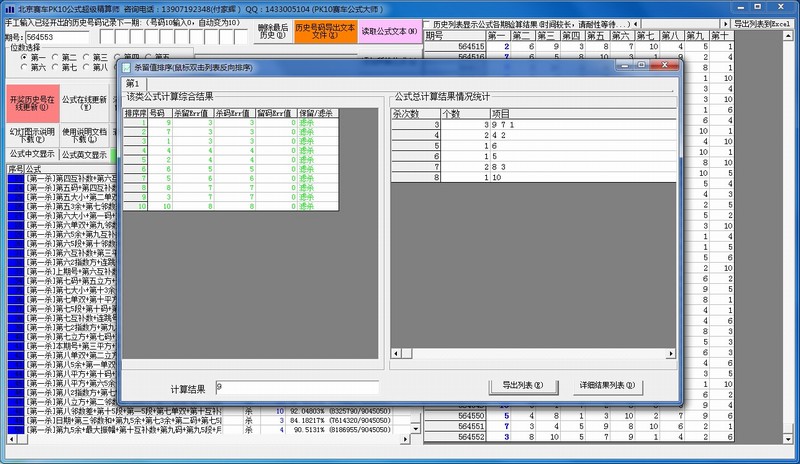Choose the 第二 position radio button
The width and height of the screenshot is (800, 464).
(x=54, y=57)
